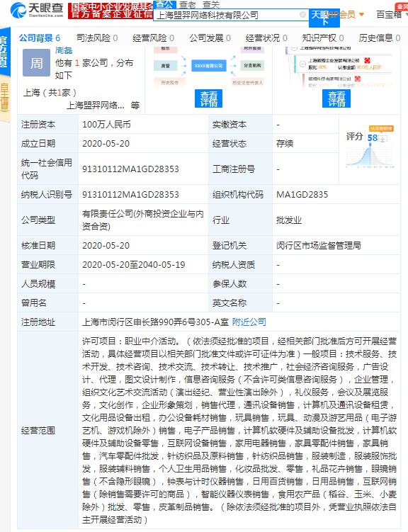
Task: Switch to the 查公司 search tab
Action: coord(164,4)
